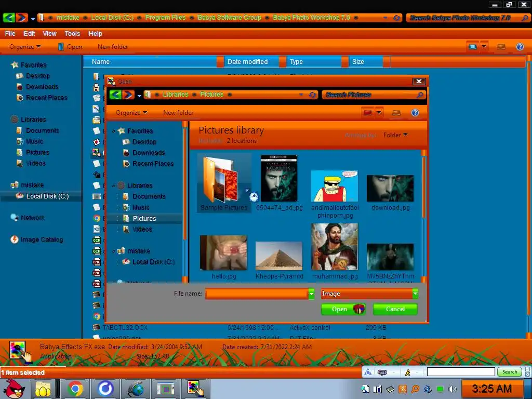Screen dimensions: 532x399
Task: Select the Sample Pictures folder
Action: click(x=224, y=183)
